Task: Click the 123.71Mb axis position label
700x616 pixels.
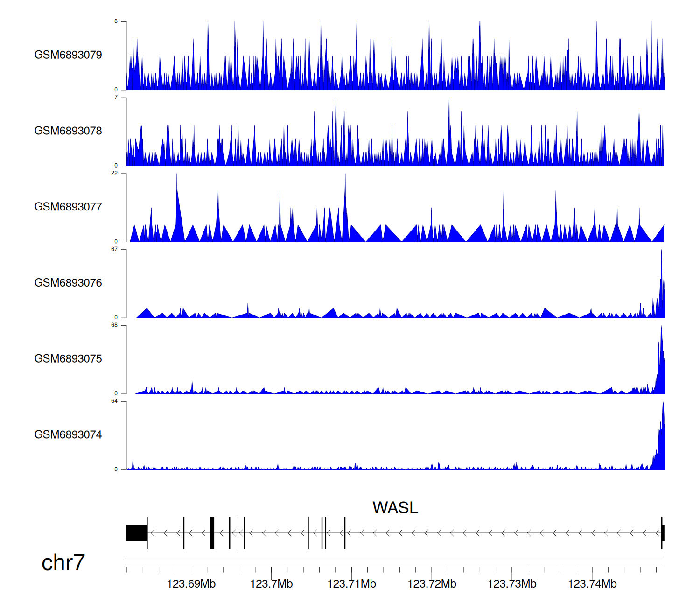Action: [351, 584]
